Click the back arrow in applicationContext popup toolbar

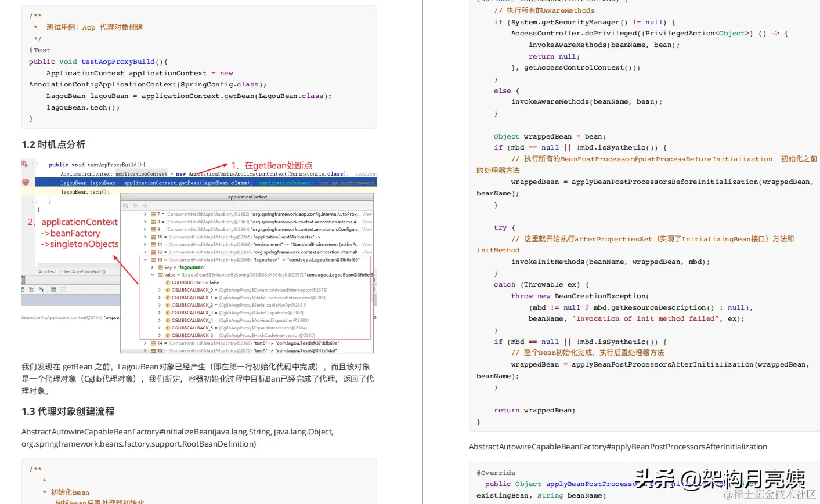pos(135,205)
